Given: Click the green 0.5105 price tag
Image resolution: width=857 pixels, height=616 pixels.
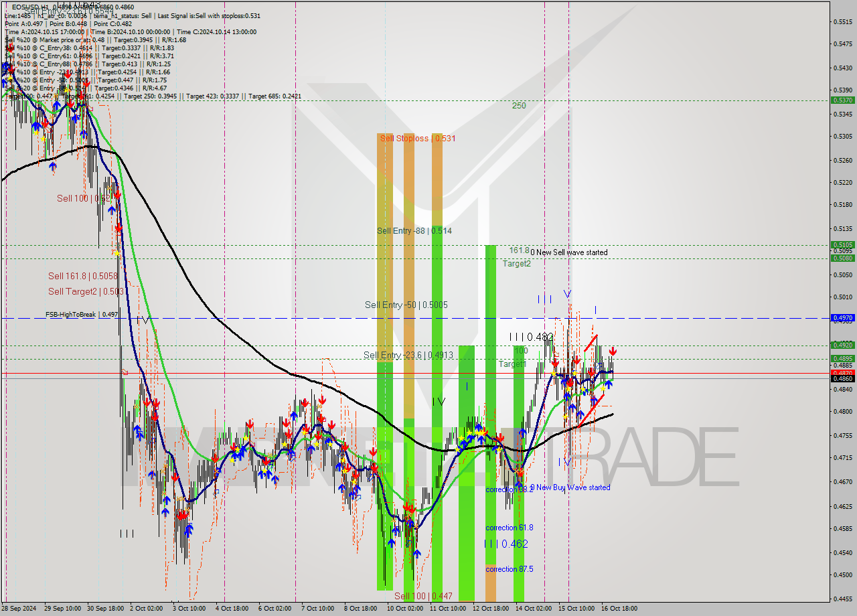Looking at the screenshot, I should click(x=842, y=245).
